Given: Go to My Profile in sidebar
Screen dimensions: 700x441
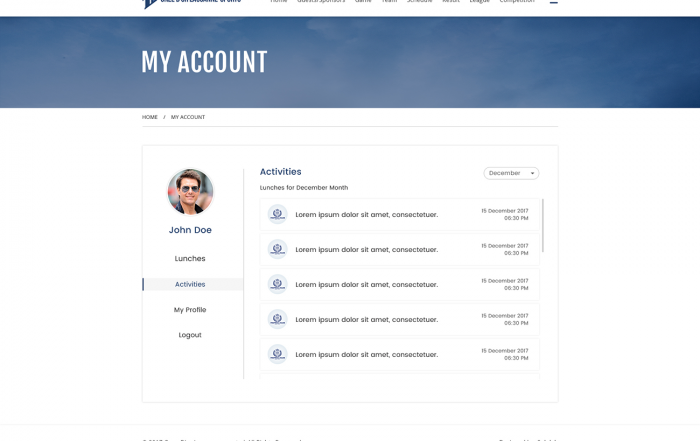Looking at the screenshot, I should click(x=190, y=310).
